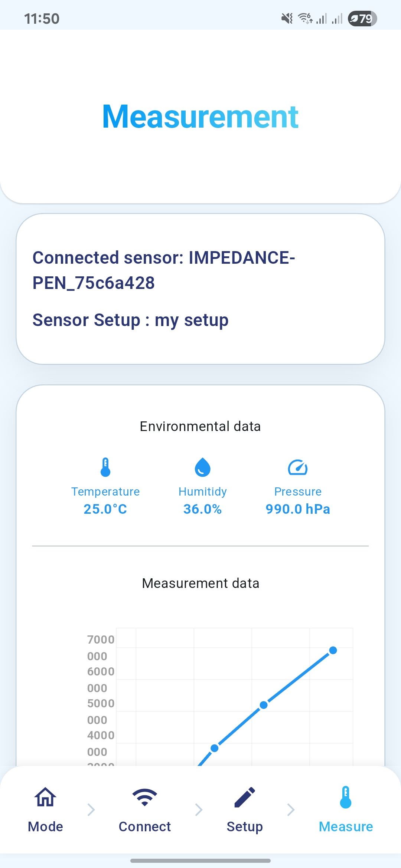Tap the muted sound status icon
Screen dimensions: 401x868
tap(287, 18)
